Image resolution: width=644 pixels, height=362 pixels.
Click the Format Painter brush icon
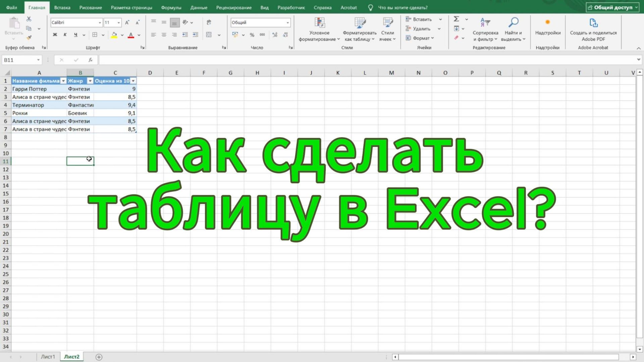[29, 38]
